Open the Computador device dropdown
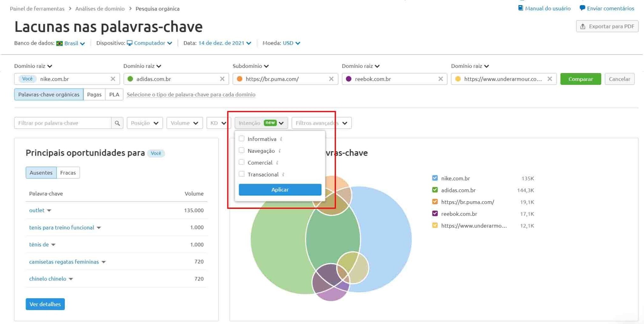The image size is (644, 324). click(x=153, y=43)
